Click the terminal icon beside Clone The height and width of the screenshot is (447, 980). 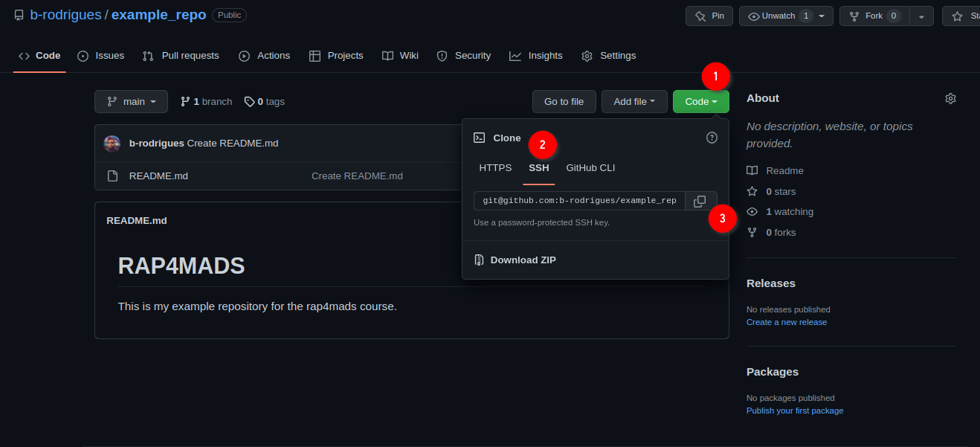point(480,138)
